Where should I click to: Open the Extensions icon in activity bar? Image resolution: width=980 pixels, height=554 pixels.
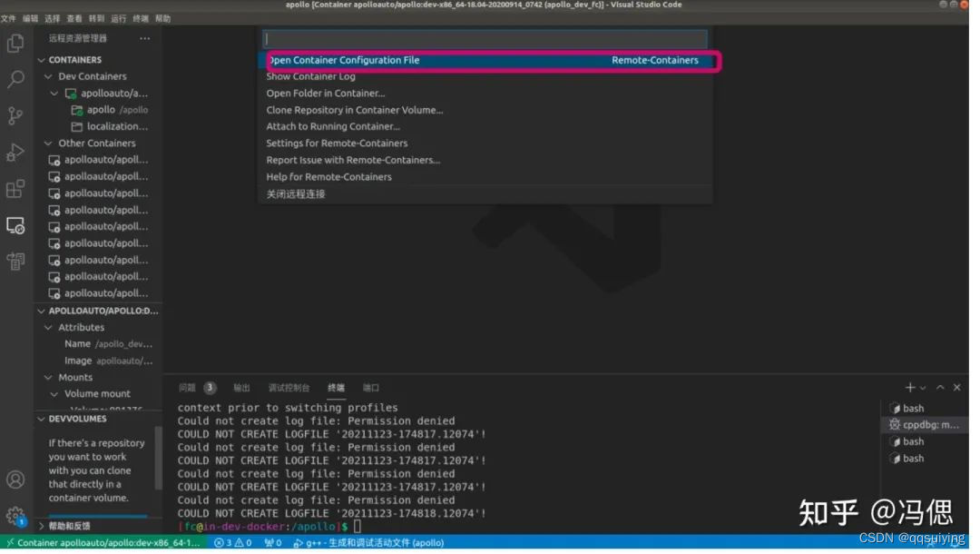click(x=15, y=188)
